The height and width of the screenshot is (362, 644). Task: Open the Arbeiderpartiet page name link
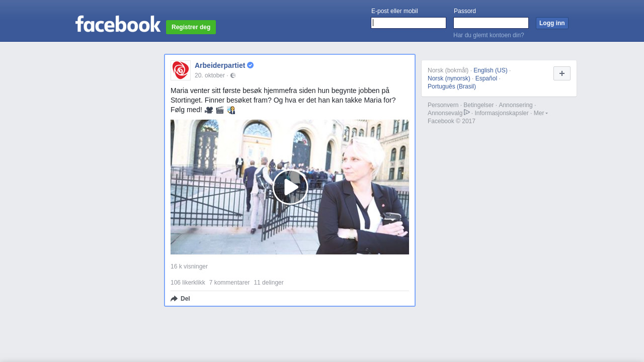point(220,65)
